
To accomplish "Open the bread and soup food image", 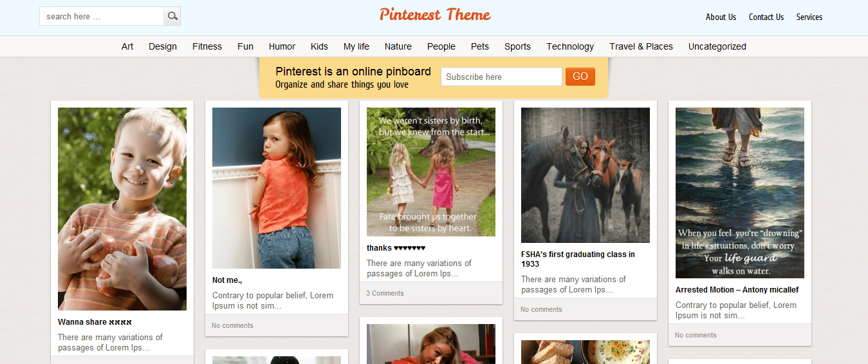I will tap(586, 352).
